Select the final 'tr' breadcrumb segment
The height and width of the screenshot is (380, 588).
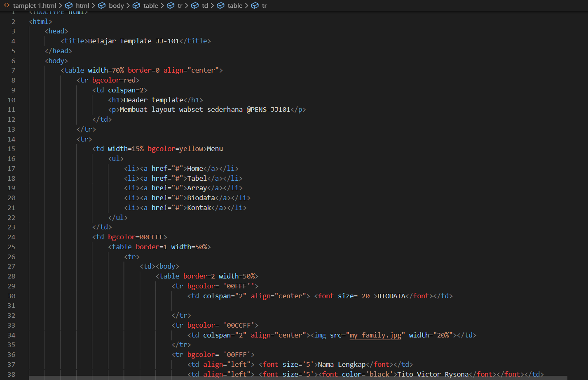pos(264,5)
